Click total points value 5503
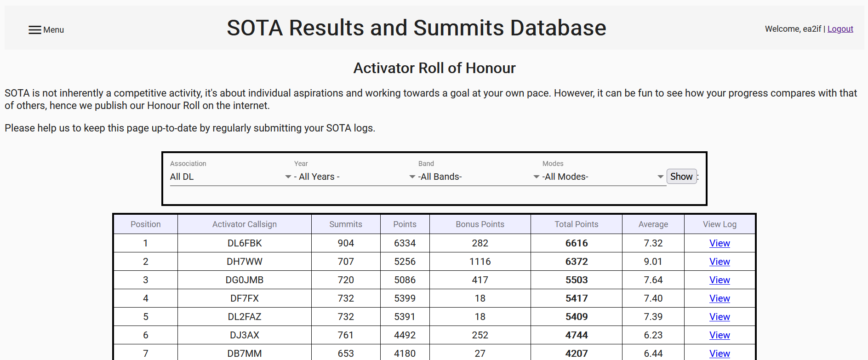The width and height of the screenshot is (868, 360). coord(577,280)
